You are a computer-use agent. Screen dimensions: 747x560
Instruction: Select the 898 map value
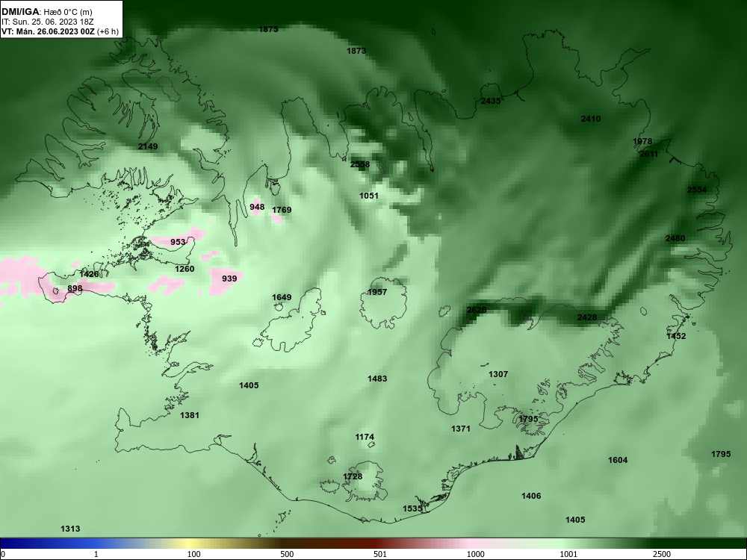75,288
